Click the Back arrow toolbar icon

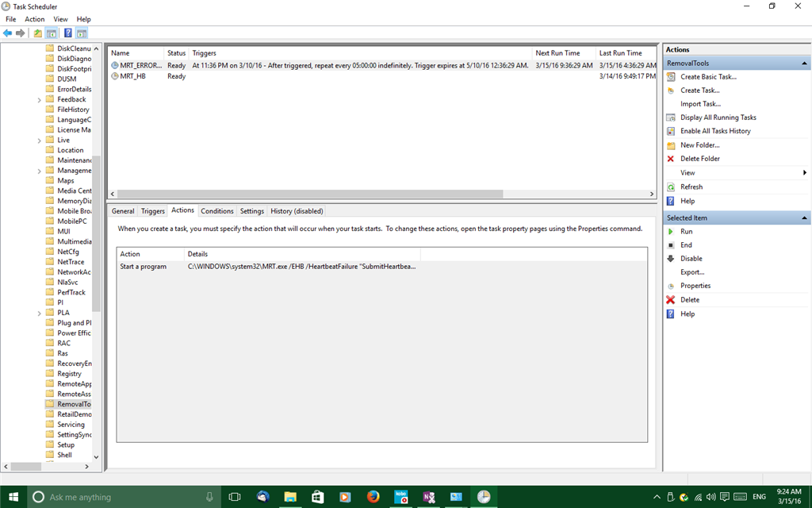[x=7, y=33]
